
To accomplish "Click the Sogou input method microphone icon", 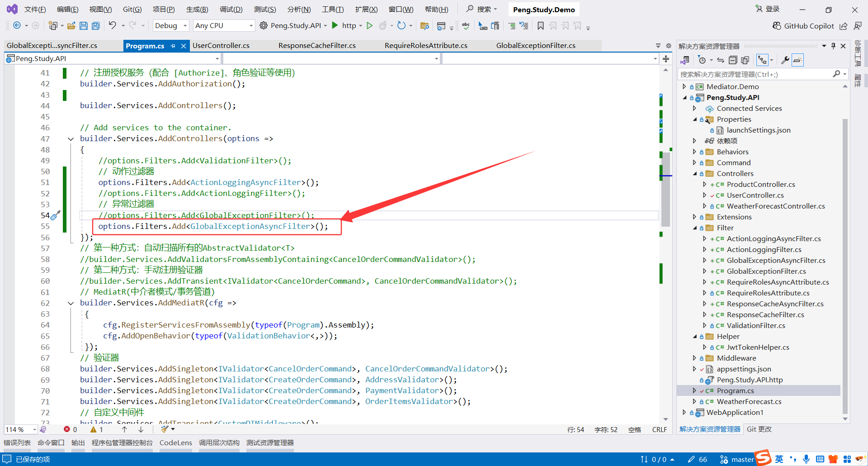I will click(806, 459).
